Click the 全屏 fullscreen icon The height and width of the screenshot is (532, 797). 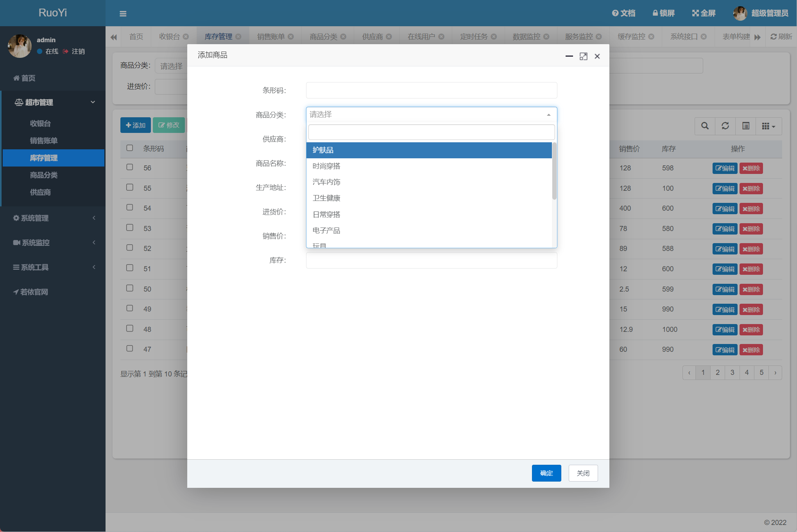[x=695, y=13]
